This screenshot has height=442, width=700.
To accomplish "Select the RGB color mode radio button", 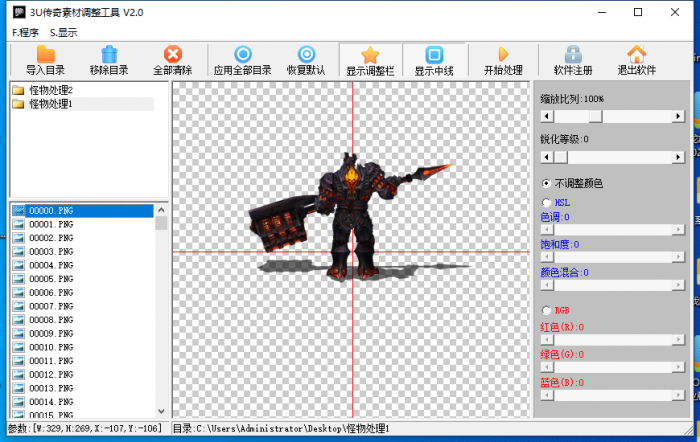I will pyautogui.click(x=545, y=310).
